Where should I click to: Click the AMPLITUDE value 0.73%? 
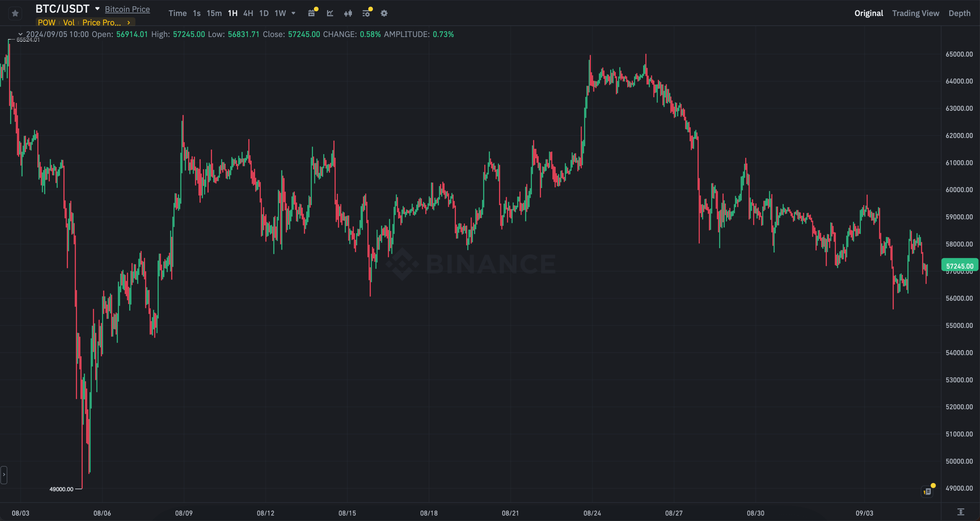443,34
